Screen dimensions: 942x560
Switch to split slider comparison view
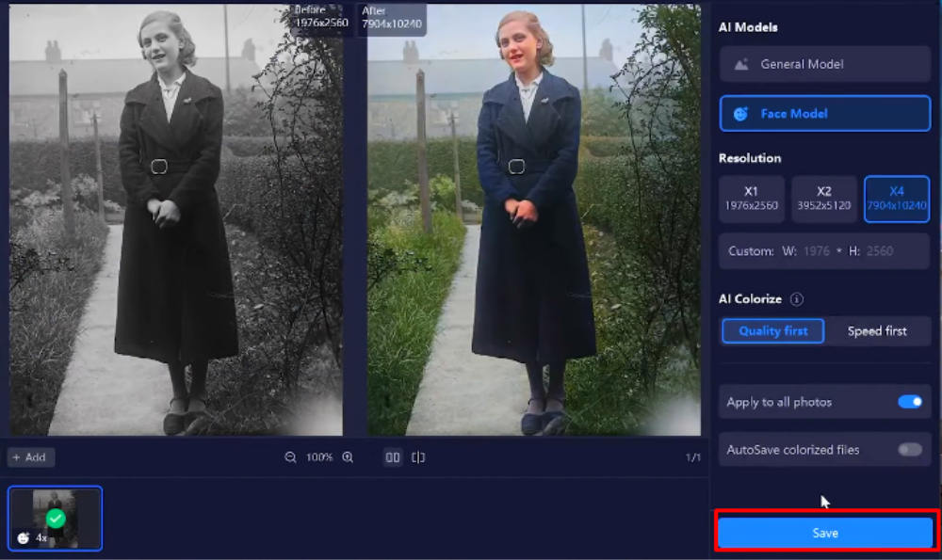tap(418, 457)
